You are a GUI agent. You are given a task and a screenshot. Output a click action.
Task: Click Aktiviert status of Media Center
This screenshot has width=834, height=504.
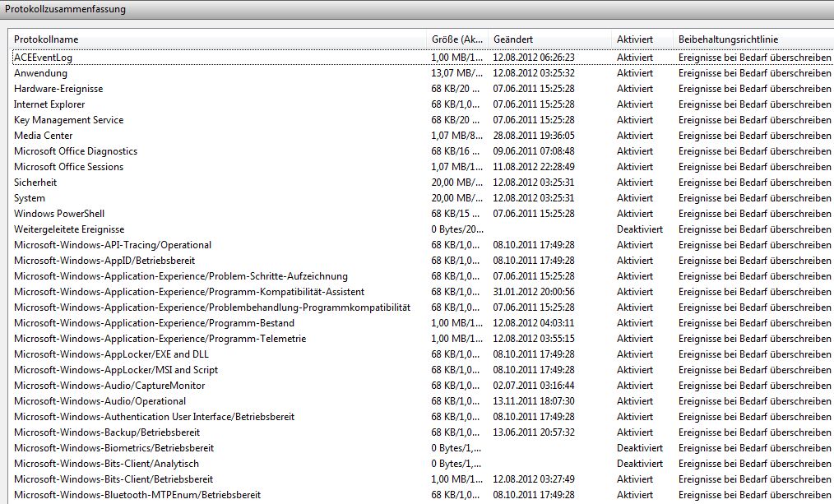coord(634,136)
